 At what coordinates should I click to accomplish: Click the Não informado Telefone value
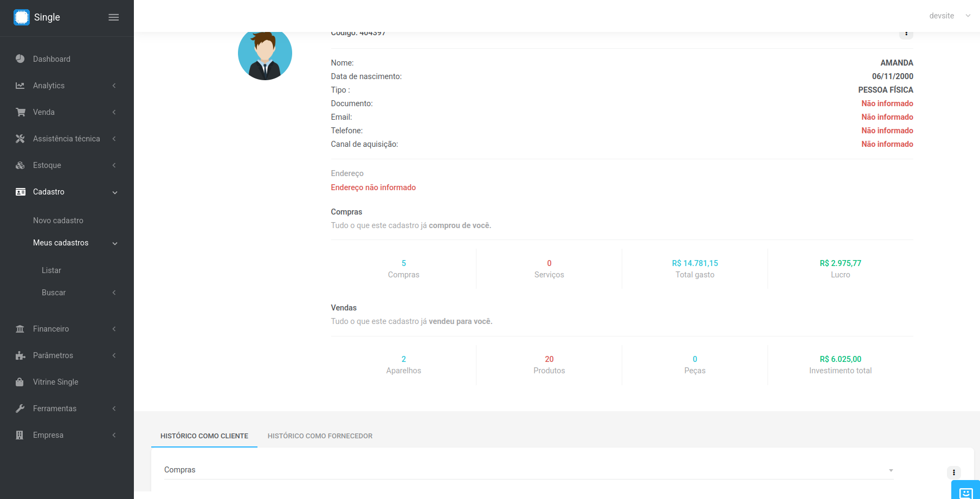[x=887, y=131]
